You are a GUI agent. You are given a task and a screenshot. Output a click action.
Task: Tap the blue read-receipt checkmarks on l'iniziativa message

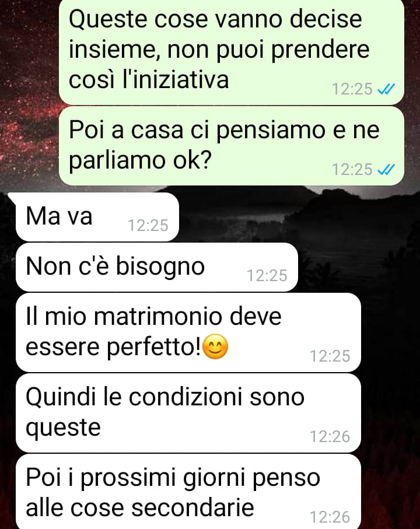(x=386, y=89)
